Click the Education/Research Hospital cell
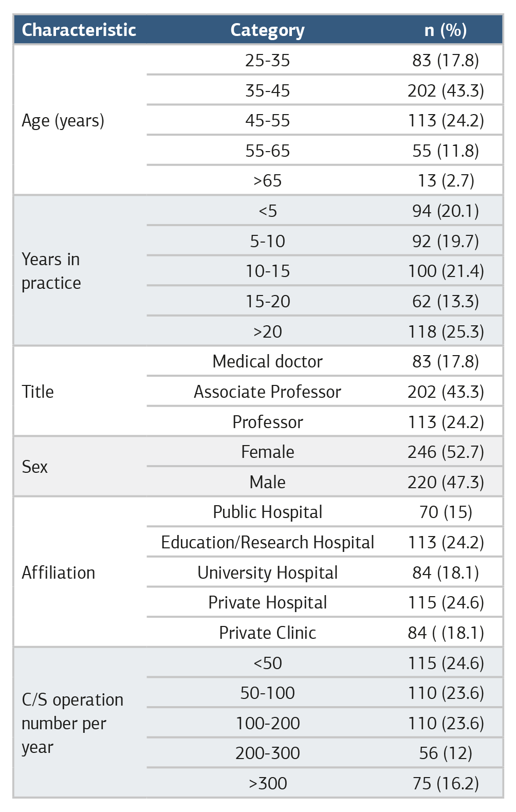Viewport: 516px width, 812px height. click(267, 542)
